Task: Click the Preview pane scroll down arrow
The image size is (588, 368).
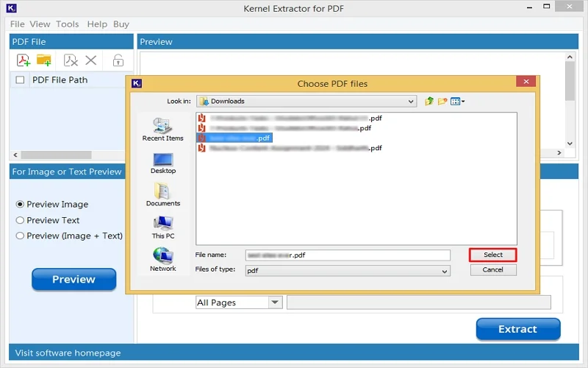Action: (570, 144)
